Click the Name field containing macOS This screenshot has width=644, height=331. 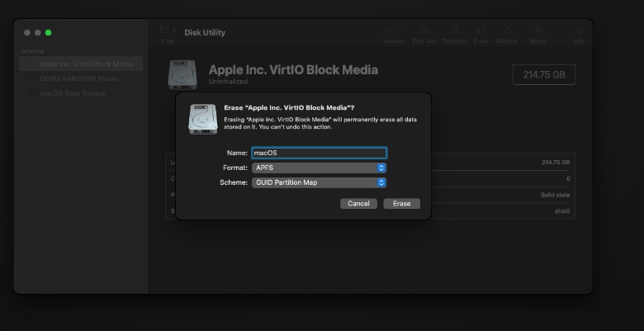(x=319, y=153)
